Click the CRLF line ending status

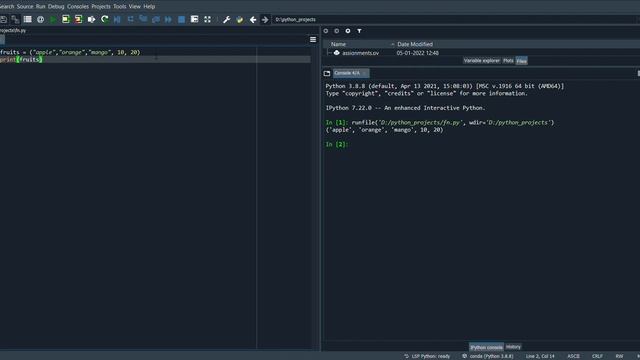coord(597,356)
